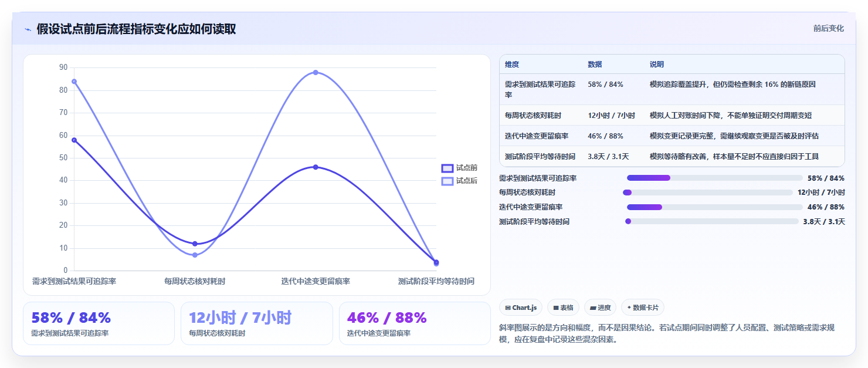This screenshot has height=368, width=868.
Task: Click the 模拟追踪覆盖提升 description cell
Action: (x=733, y=85)
